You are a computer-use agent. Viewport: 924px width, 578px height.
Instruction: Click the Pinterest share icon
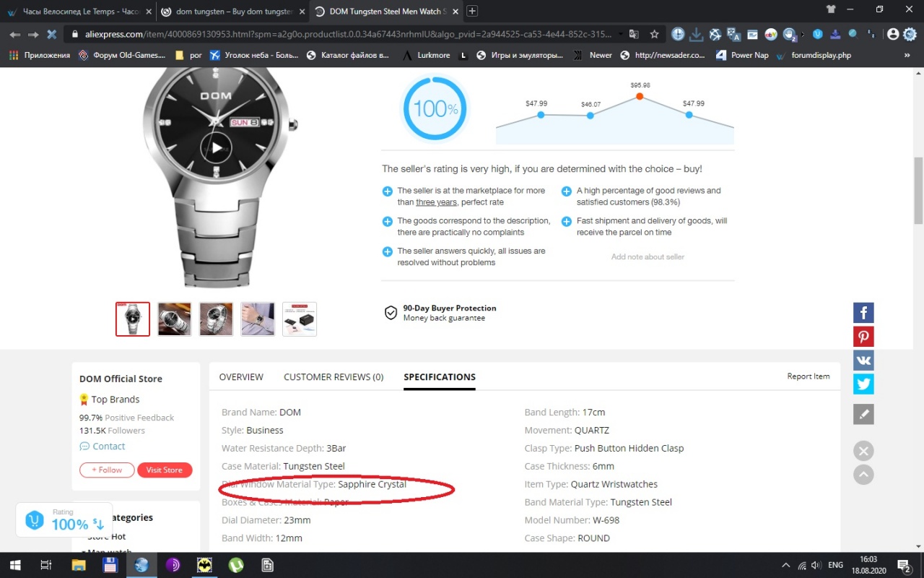pyautogui.click(x=863, y=337)
